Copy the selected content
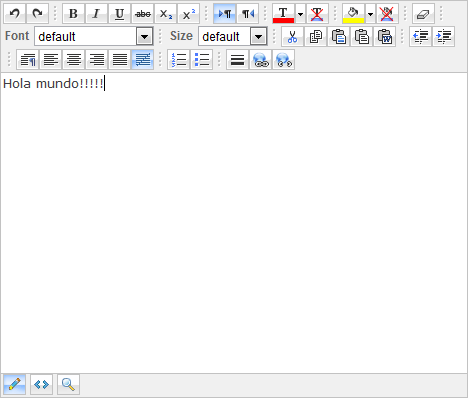 click(x=315, y=36)
